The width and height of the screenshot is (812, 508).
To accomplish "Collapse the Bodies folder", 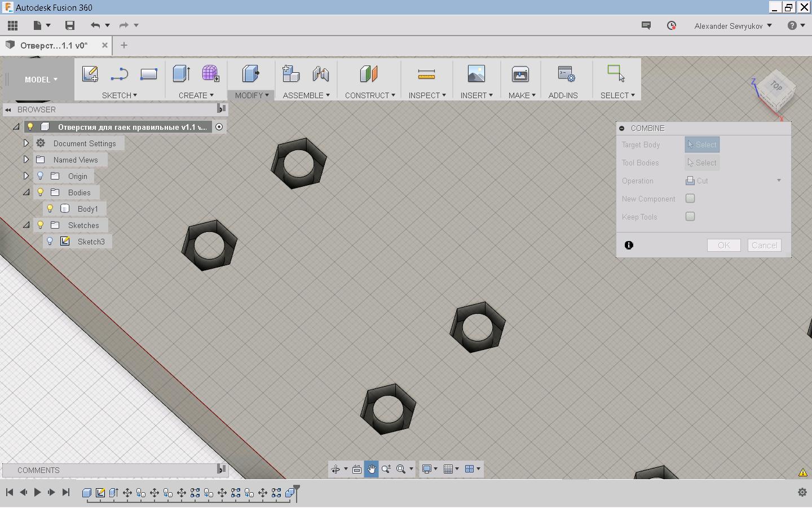I will click(x=26, y=192).
